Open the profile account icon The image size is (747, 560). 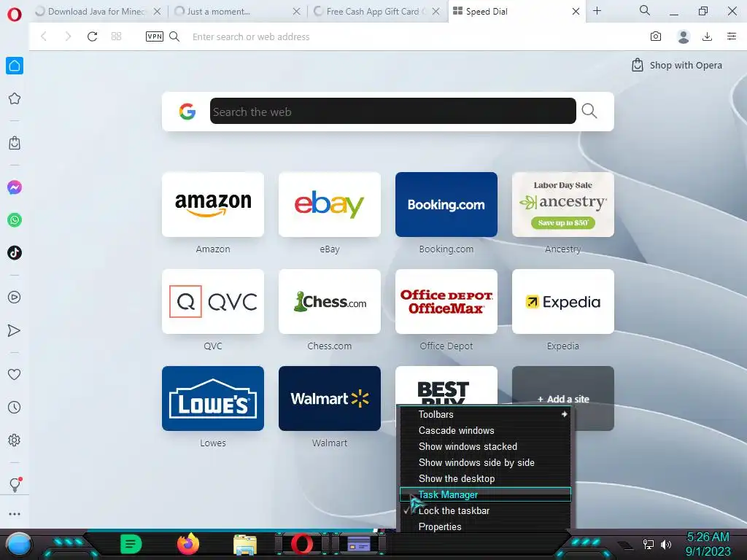(x=683, y=36)
